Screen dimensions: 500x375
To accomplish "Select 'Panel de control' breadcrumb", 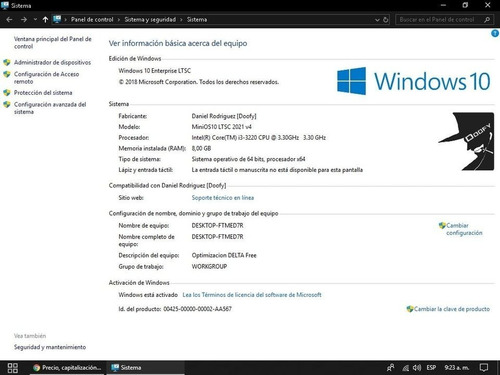I will 92,20.
